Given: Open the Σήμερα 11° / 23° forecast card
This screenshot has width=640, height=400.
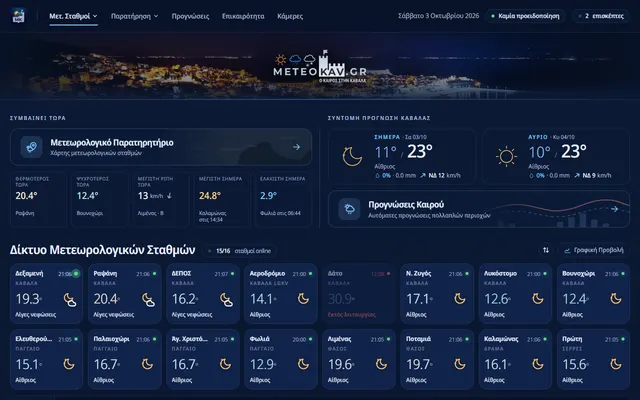Looking at the screenshot, I should [x=402, y=156].
